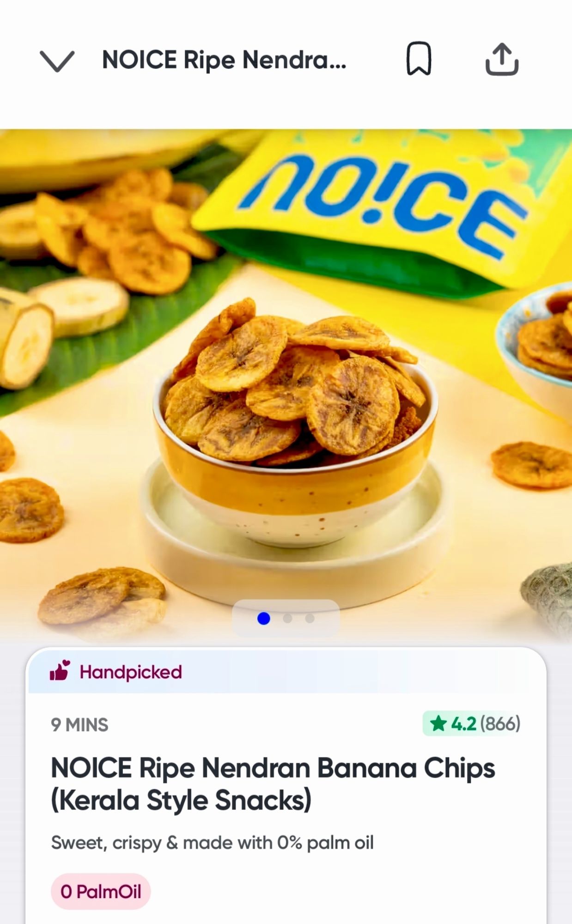Tap the 9 MINS delivery time label
This screenshot has width=572, height=924.
point(79,725)
